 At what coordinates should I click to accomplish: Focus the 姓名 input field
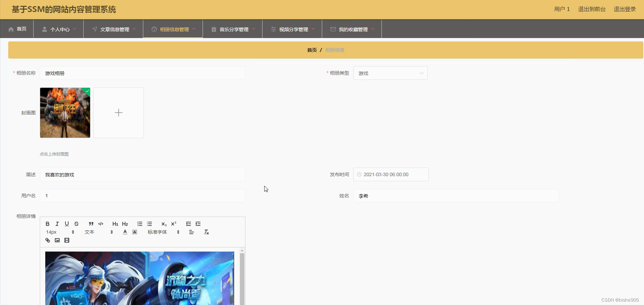tap(456, 196)
